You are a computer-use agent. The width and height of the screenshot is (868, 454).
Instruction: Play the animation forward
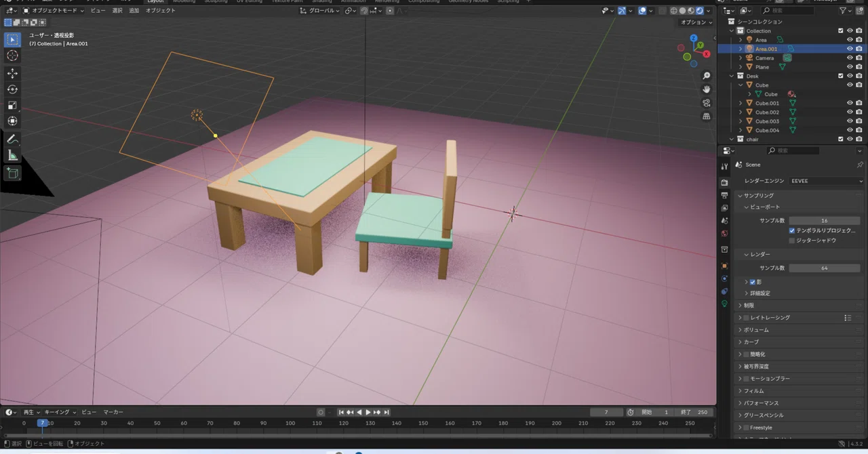click(368, 412)
